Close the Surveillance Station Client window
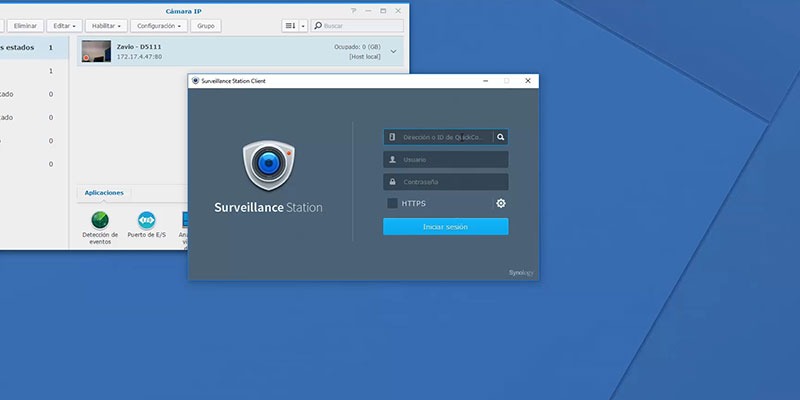The image size is (800, 400). 528,81
